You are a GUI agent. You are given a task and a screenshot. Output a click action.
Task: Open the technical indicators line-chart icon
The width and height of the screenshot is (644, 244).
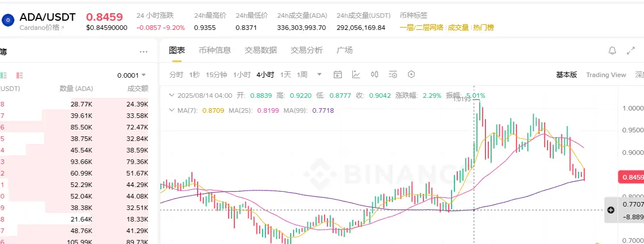click(x=356, y=74)
